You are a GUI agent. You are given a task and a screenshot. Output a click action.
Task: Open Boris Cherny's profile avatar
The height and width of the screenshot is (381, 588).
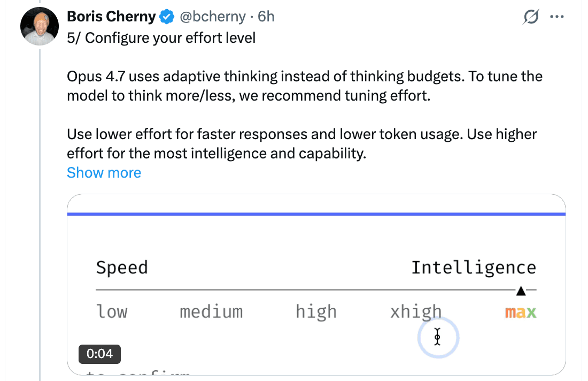pyautogui.click(x=39, y=26)
